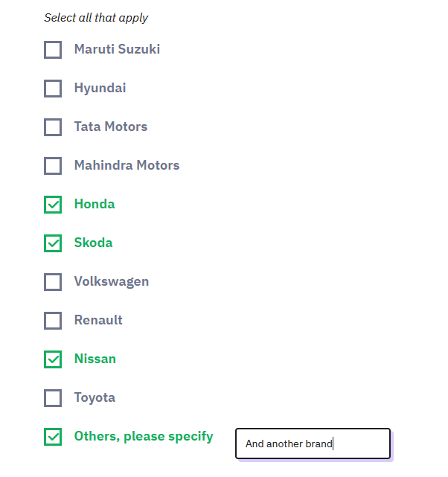Select the Toyota checkbox
Image resolution: width=448 pixels, height=477 pixels.
pos(53,398)
